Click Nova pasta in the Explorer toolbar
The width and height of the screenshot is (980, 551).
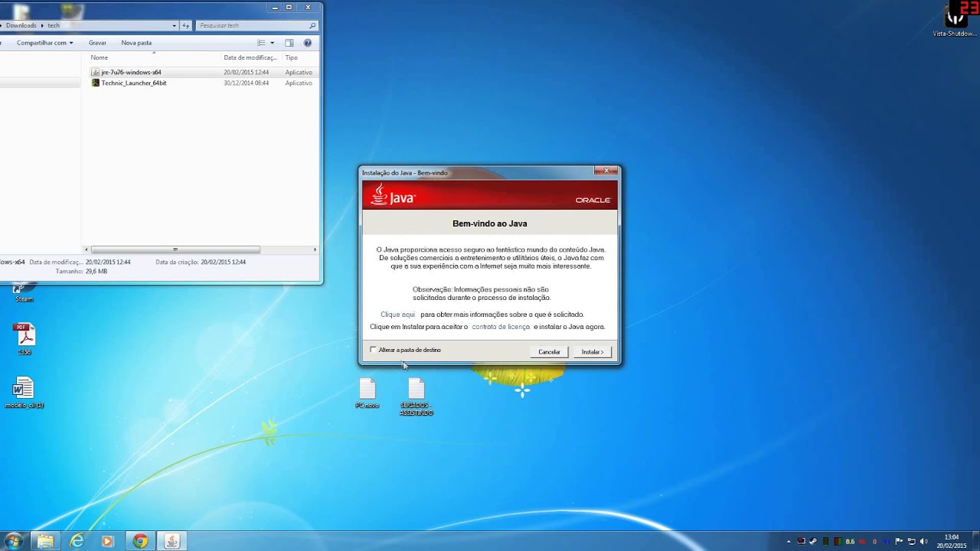pyautogui.click(x=136, y=43)
